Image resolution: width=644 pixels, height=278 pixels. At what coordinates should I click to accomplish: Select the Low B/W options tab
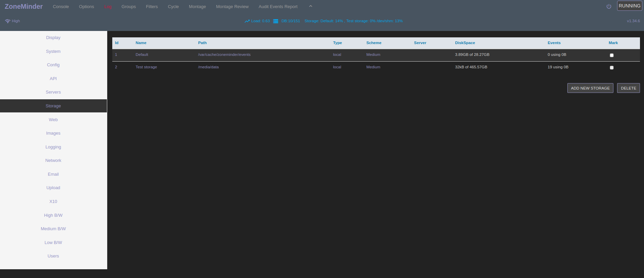click(53, 243)
